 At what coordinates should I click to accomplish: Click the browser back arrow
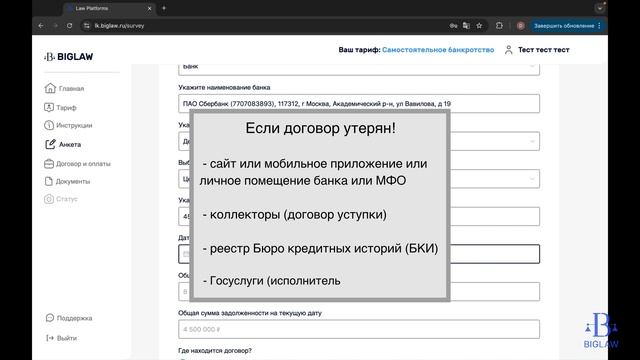41,25
